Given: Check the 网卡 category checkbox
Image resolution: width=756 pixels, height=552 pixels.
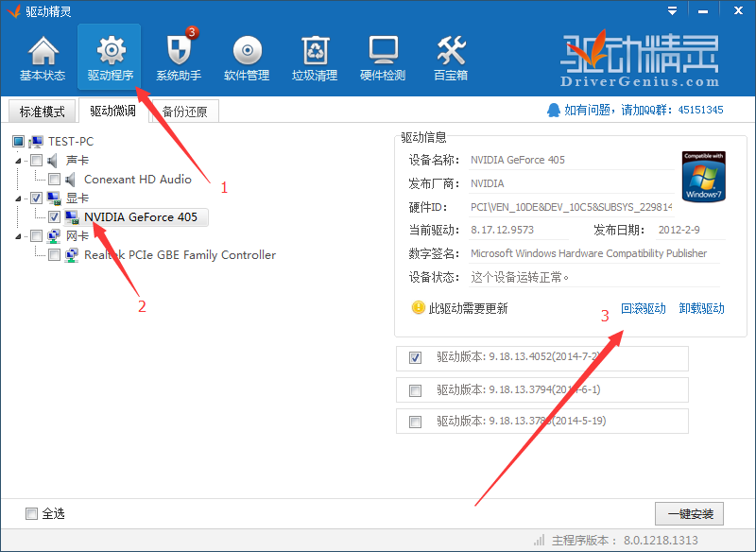Looking at the screenshot, I should 36,235.
